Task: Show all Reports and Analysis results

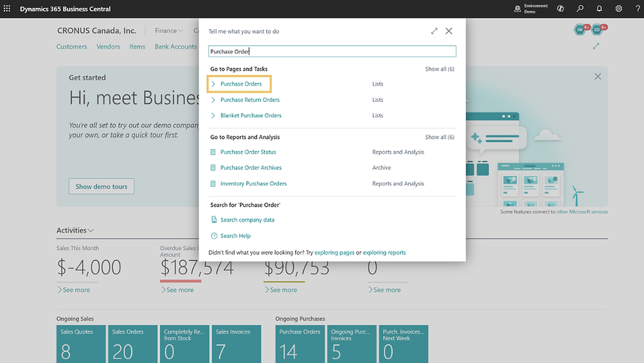Action: [x=440, y=137]
